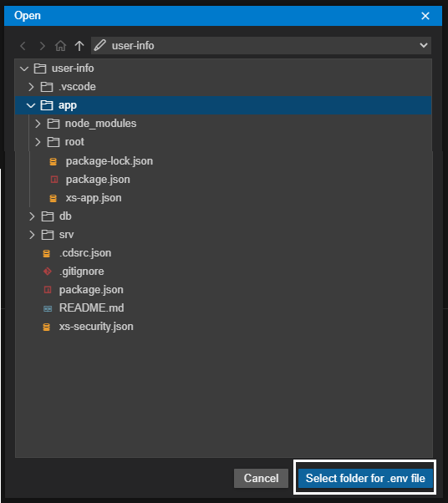Click the home directory icon
The height and width of the screenshot is (503, 448).
(x=60, y=46)
